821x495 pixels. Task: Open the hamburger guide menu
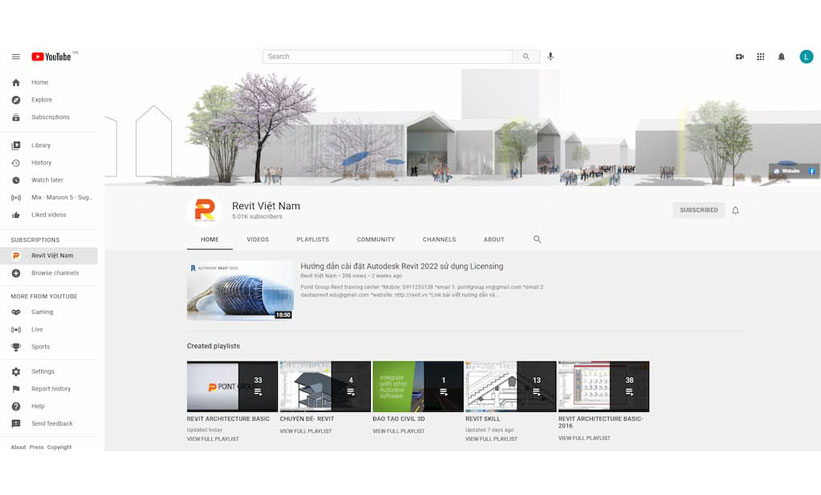coord(16,57)
